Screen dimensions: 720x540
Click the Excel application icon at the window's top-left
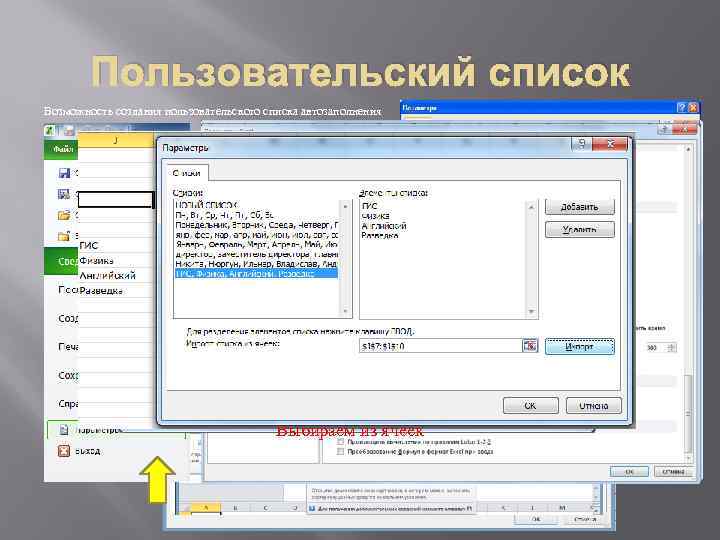[x=50, y=130]
